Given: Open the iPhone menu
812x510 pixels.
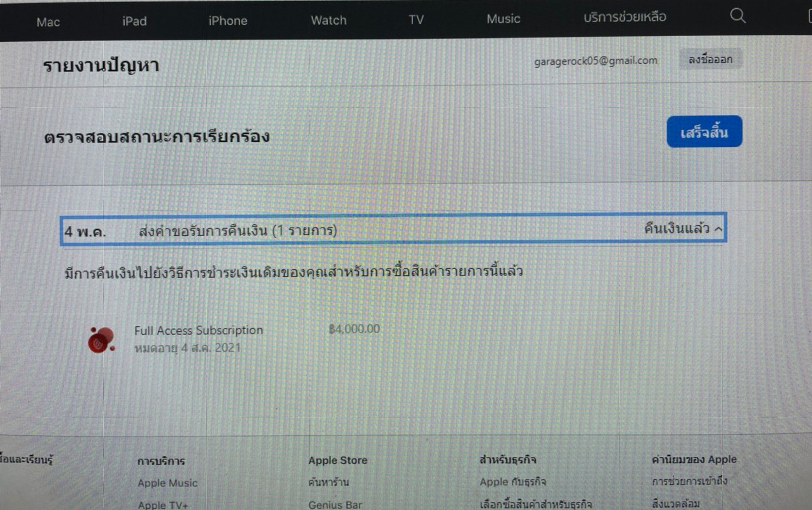Looking at the screenshot, I should (228, 20).
